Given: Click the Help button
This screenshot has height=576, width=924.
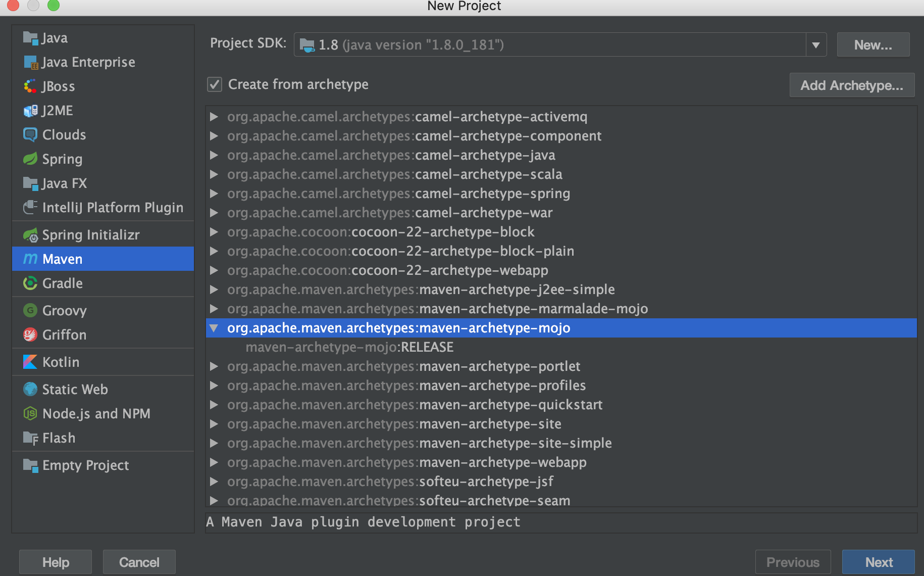Looking at the screenshot, I should pyautogui.click(x=56, y=562).
